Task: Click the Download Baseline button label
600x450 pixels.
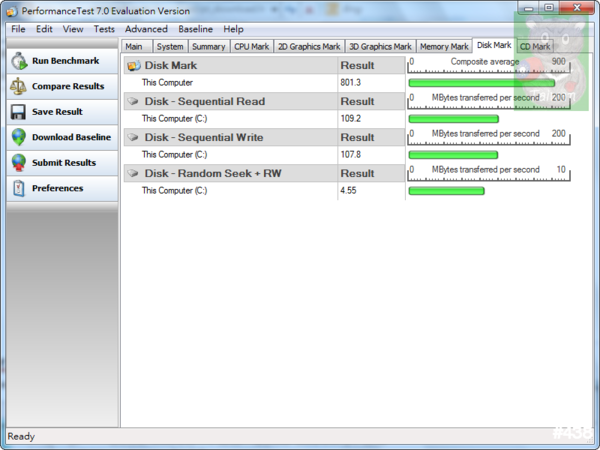Action: click(72, 137)
